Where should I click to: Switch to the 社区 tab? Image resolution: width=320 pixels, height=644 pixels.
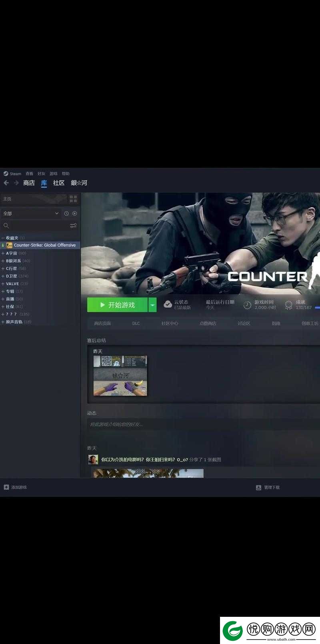[59, 183]
